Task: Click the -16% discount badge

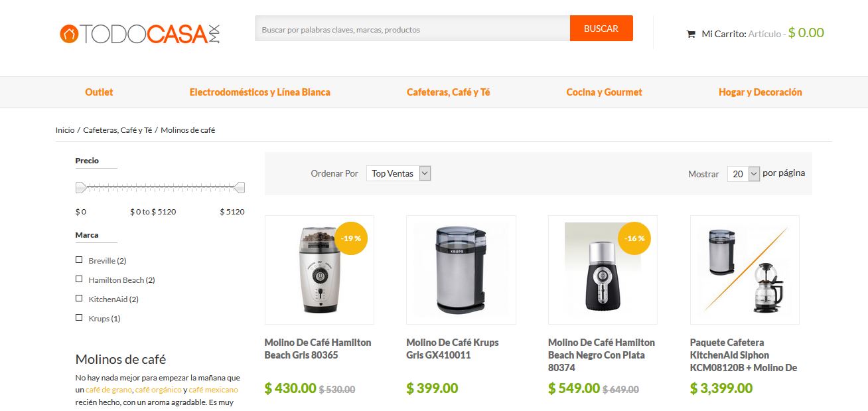Action: pos(634,238)
